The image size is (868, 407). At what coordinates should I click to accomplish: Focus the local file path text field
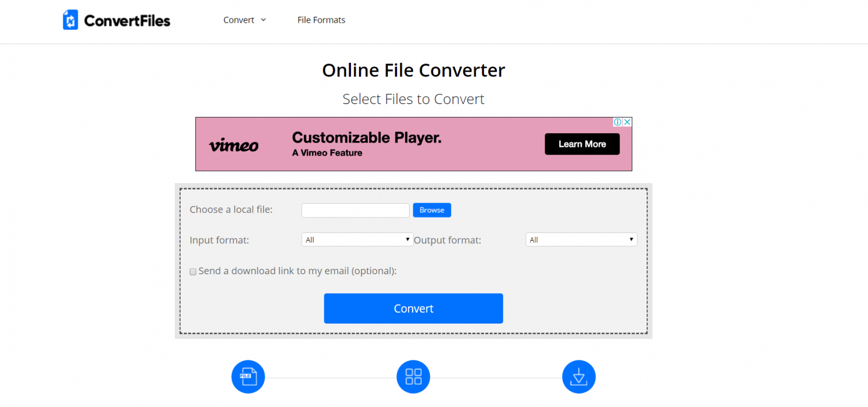pos(355,210)
